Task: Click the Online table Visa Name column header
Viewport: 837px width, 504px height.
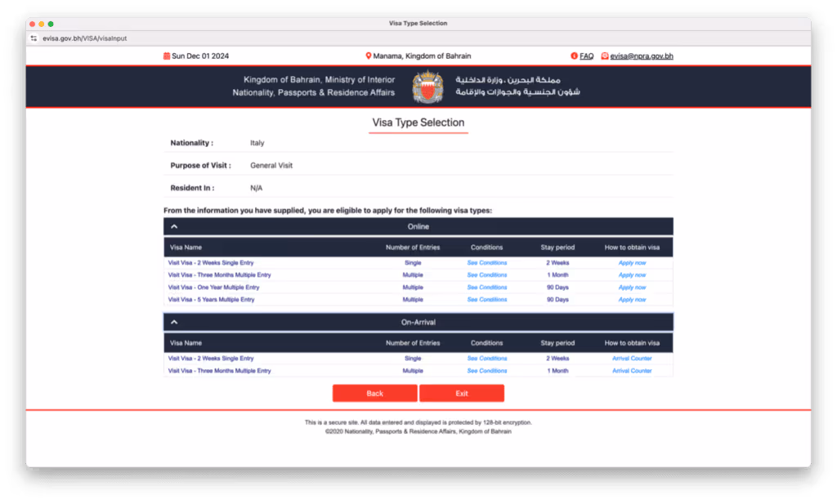Action: coord(186,248)
